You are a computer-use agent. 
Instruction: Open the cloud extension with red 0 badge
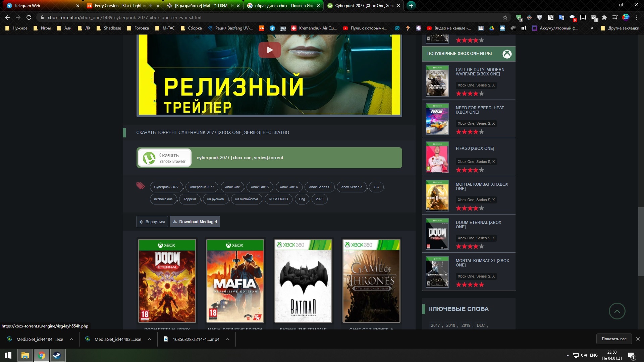pyautogui.click(x=573, y=18)
